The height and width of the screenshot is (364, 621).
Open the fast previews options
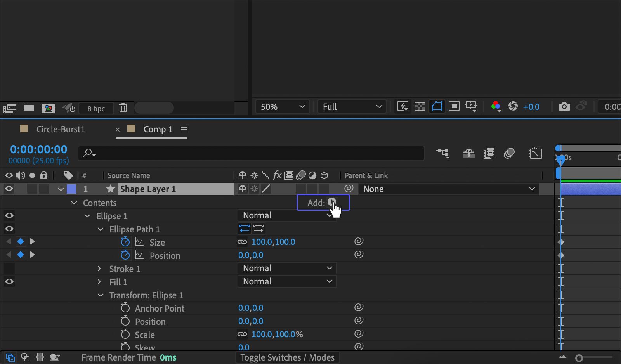(x=402, y=106)
